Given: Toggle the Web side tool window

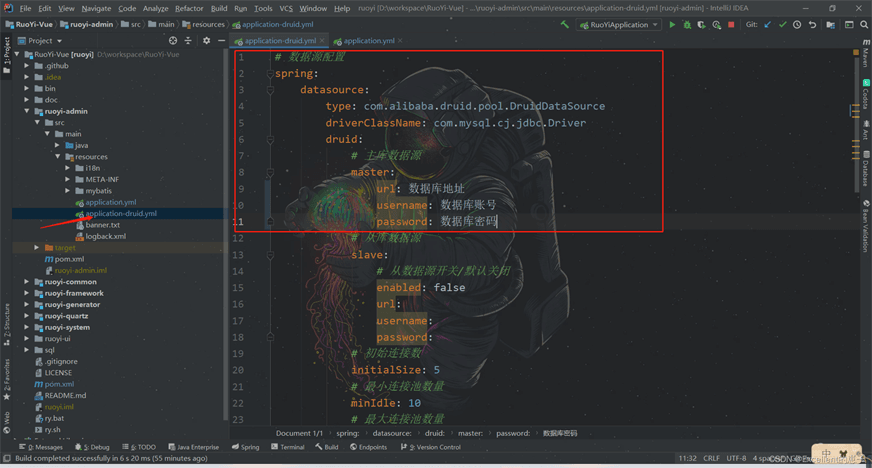Looking at the screenshot, I should click(x=7, y=422).
